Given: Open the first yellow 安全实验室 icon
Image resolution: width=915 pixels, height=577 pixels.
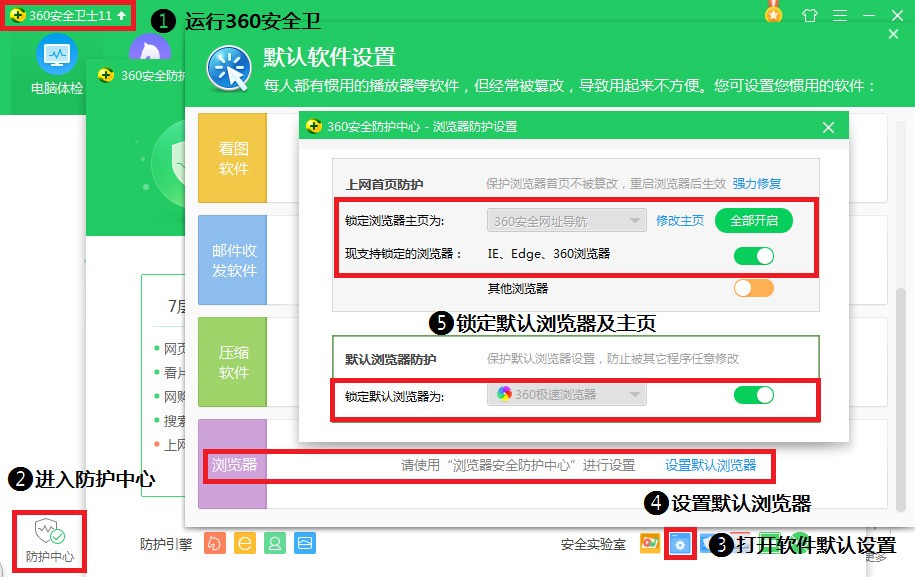Looking at the screenshot, I should pos(650,543).
